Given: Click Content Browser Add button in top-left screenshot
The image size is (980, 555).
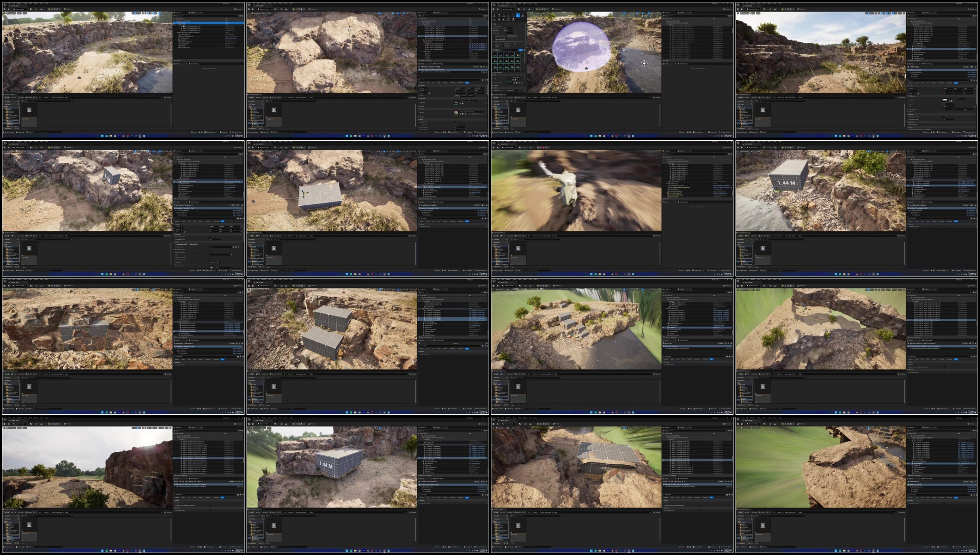Looking at the screenshot, I should (7, 97).
